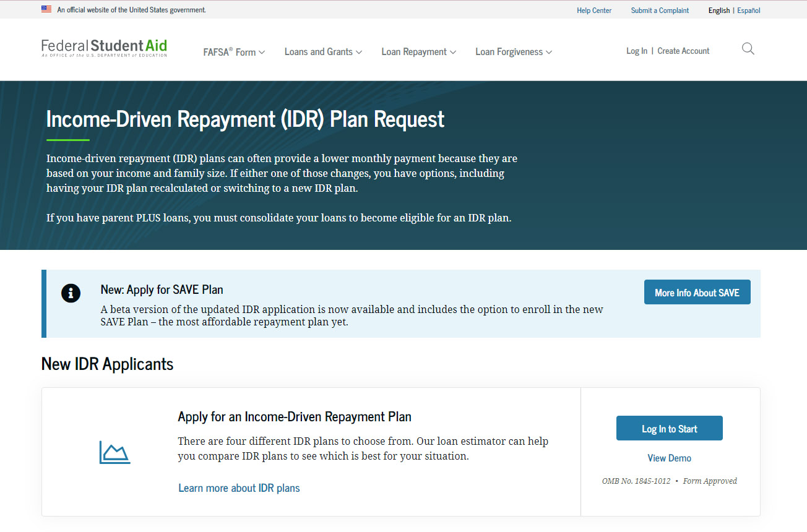Follow Learn more about IDR plans link
Image resolution: width=807 pixels, height=532 pixels.
[239, 488]
